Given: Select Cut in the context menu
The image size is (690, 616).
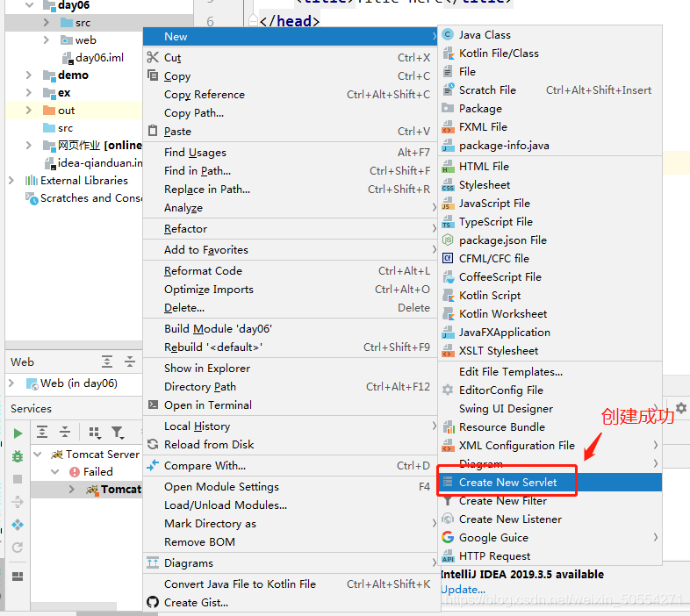Looking at the screenshot, I should 290,58.
